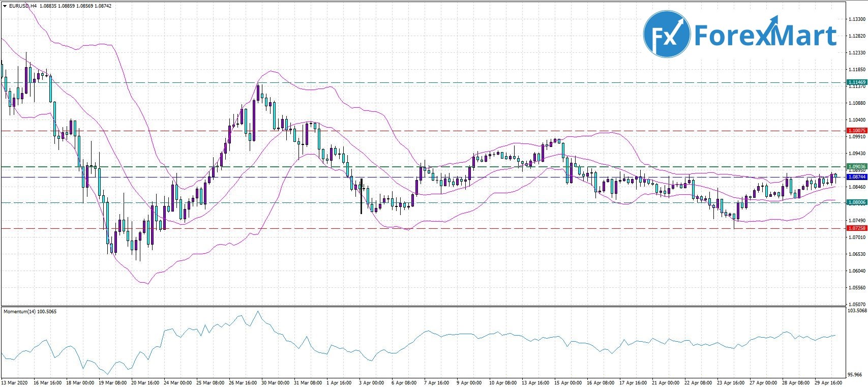The image size is (868, 387).
Task: Expand the triangle arrow beside EURUSD,H4
Action: click(x=5, y=6)
